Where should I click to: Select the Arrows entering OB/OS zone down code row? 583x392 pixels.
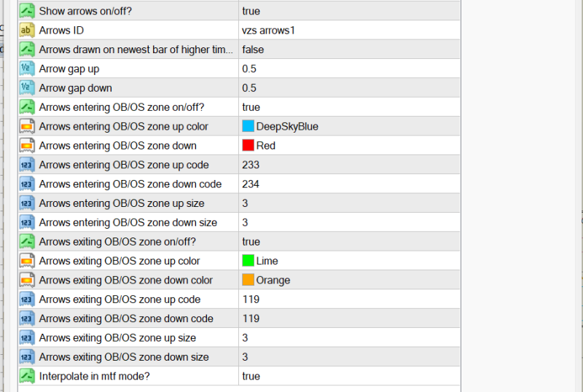point(239,184)
